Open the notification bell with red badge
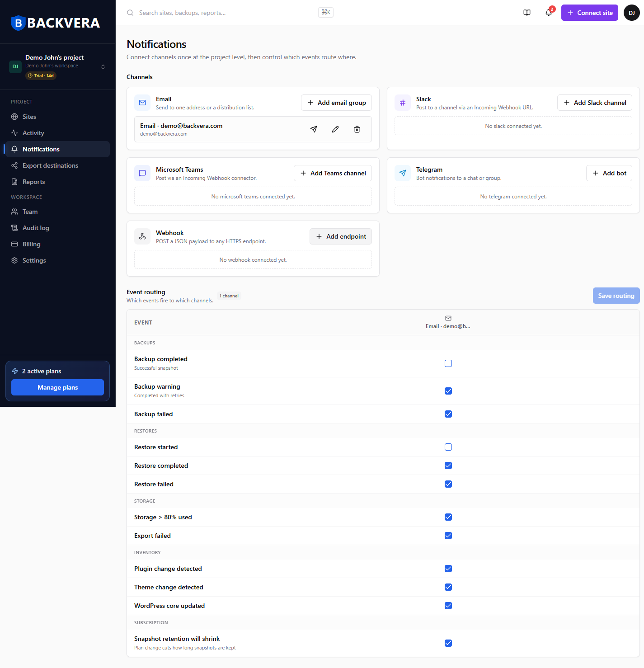This screenshot has width=644, height=668. (x=549, y=13)
